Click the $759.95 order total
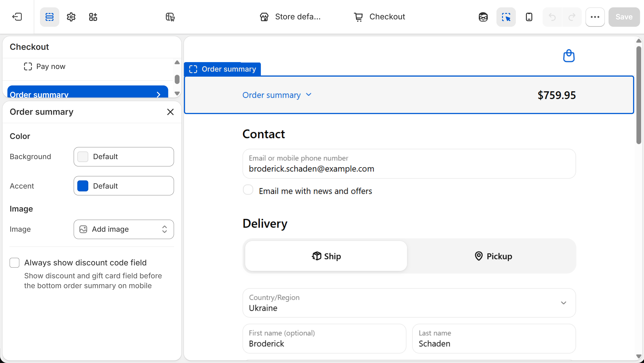Image resolution: width=644 pixels, height=363 pixels. click(557, 95)
